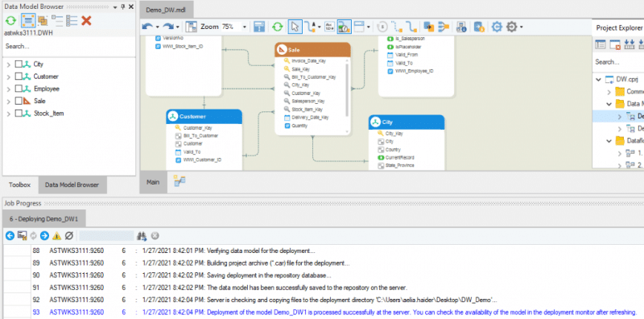Click the save log icon in Job Progress

(x=23, y=236)
